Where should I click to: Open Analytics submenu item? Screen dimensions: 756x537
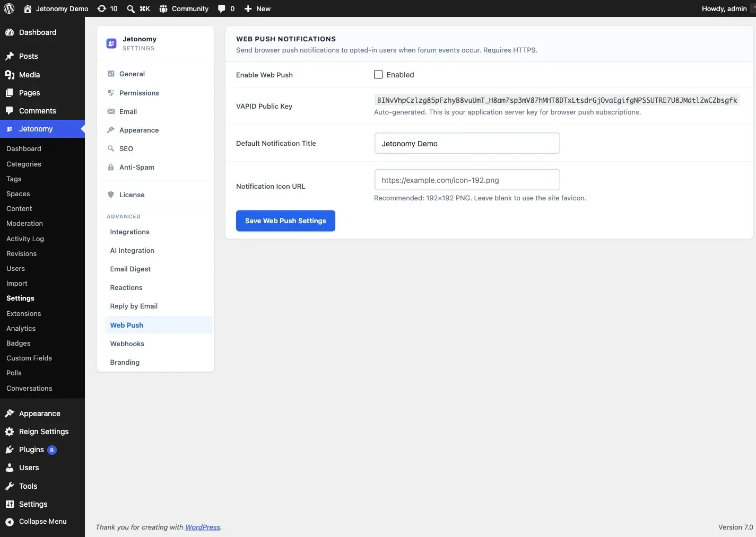[x=21, y=328]
